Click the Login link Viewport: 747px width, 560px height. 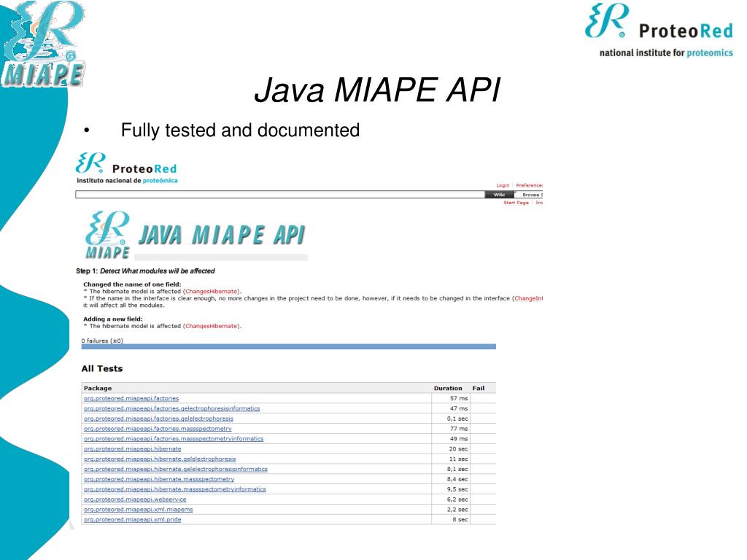[503, 185]
